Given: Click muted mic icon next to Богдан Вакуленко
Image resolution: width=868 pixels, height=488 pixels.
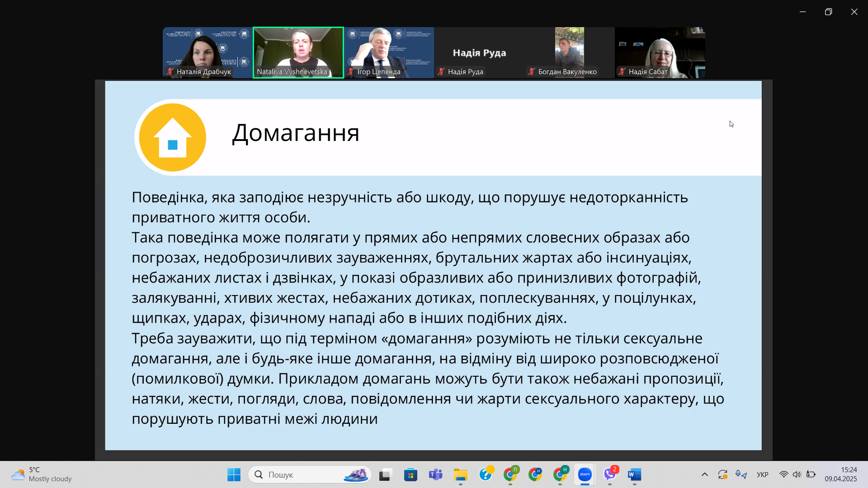Looking at the screenshot, I should (532, 71).
